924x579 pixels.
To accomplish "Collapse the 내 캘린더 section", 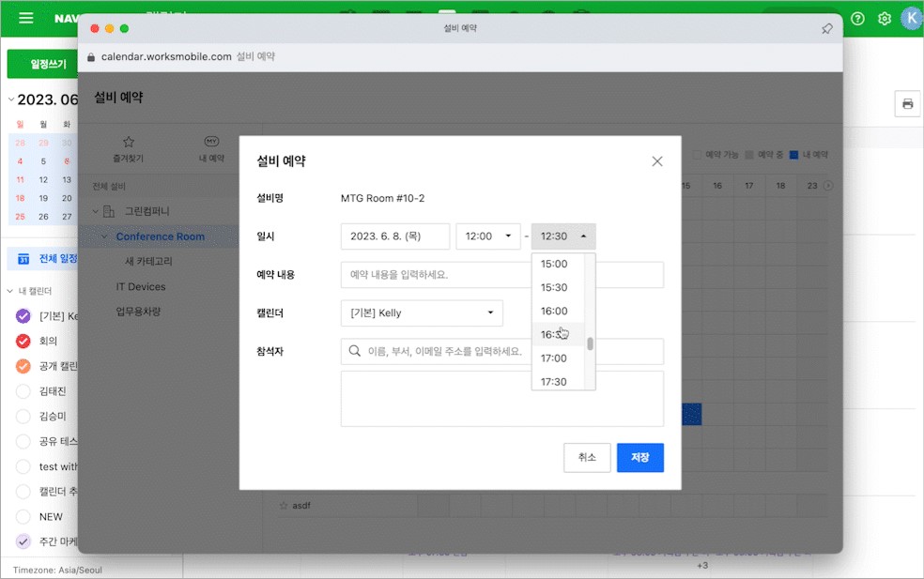I will 10,291.
